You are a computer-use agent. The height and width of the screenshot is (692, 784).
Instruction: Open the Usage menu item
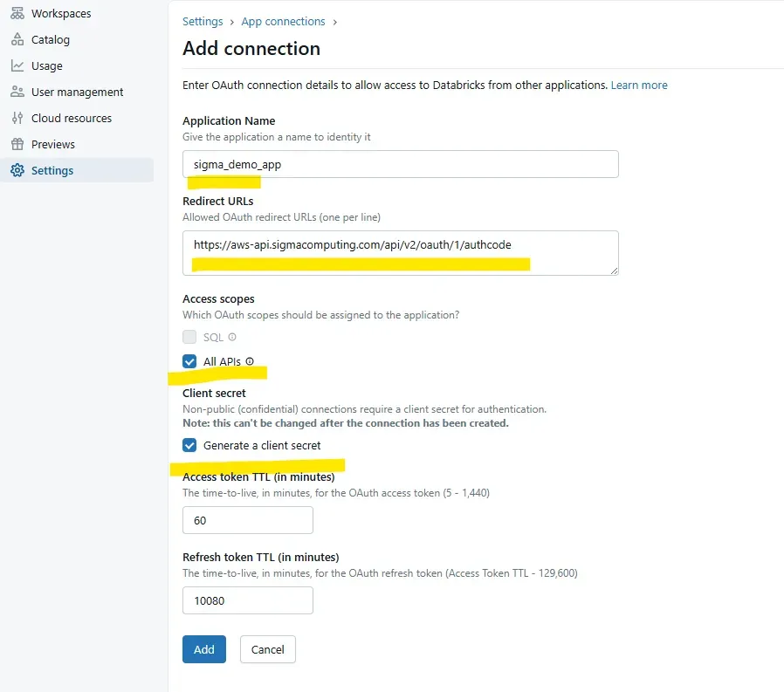point(47,66)
